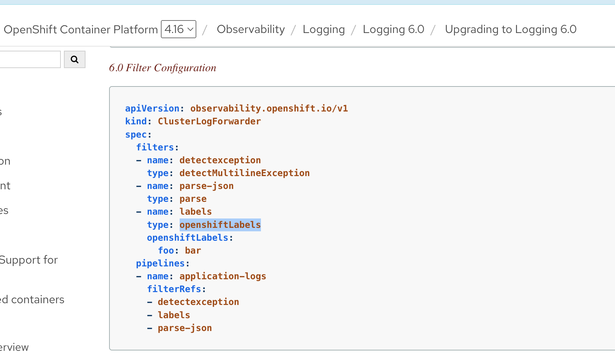Open the sidebar item ending in 'erview'
The height and width of the screenshot is (364, 615).
pos(14,347)
